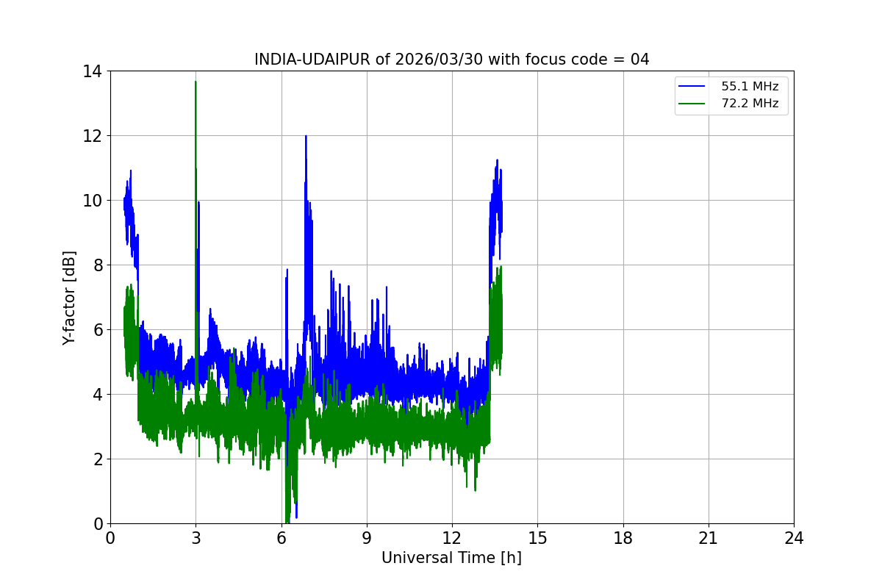Screen dimensions: 882x588
Task: Click x-axis tick label 6
Action: [x=282, y=538]
